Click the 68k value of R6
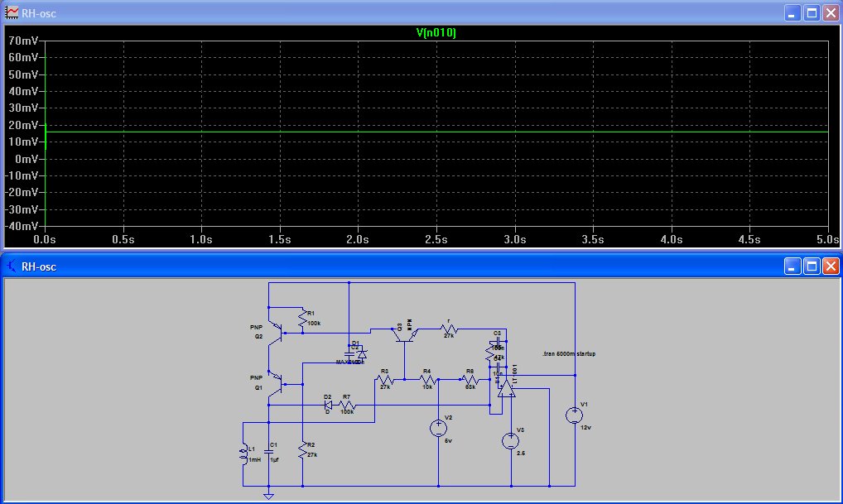Screen dimensions: 843x504 pyautogui.click(x=470, y=386)
